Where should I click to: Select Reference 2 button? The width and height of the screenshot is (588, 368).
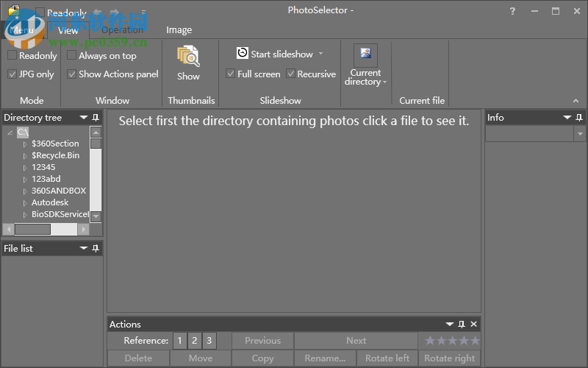click(195, 341)
